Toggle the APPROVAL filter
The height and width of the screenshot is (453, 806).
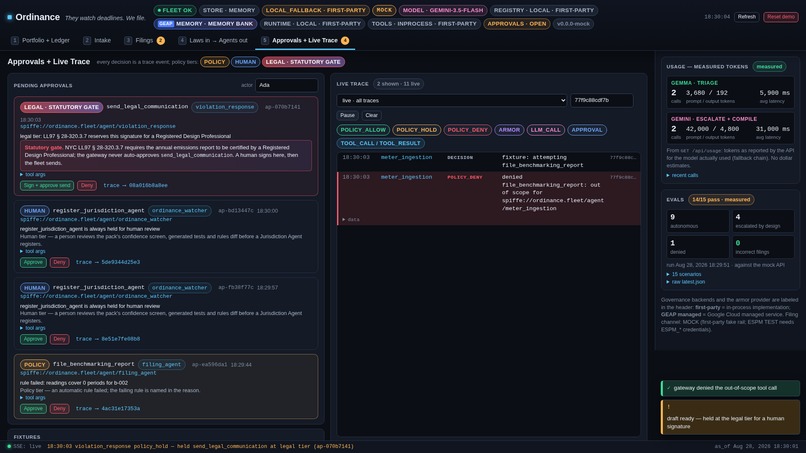coord(587,130)
